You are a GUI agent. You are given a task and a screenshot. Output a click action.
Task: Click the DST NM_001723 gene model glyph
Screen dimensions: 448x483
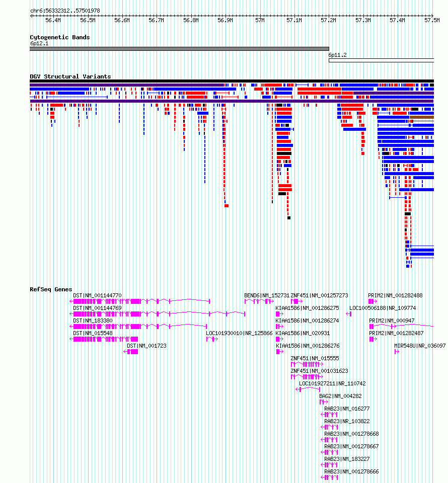[131, 352]
